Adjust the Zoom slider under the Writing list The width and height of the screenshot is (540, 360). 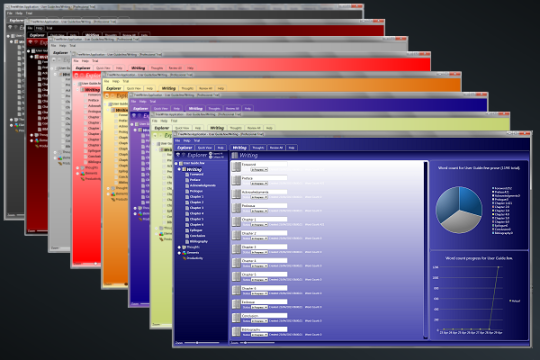point(257,343)
